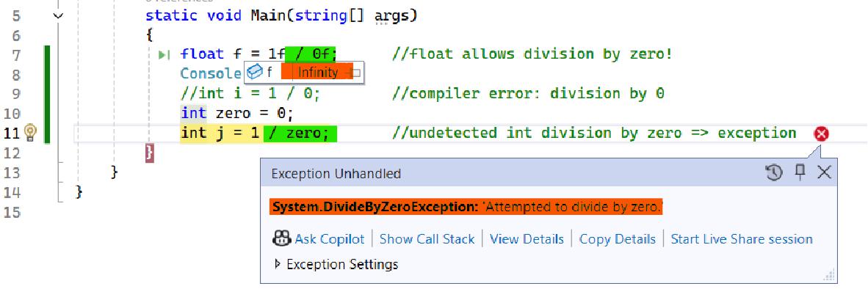This screenshot has height=289, width=868.
Task: Click the Copilot icon beside Ask Copilot
Action: tap(281, 238)
